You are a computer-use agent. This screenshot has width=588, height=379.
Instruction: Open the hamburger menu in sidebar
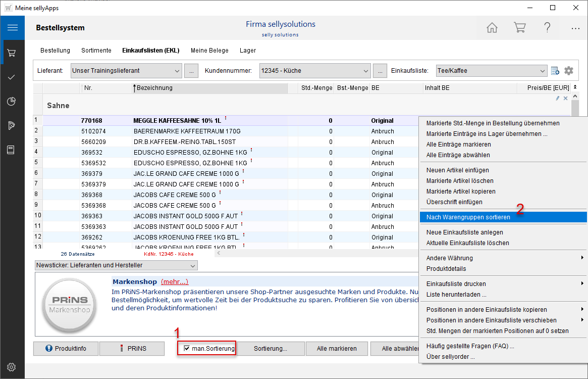click(x=12, y=28)
